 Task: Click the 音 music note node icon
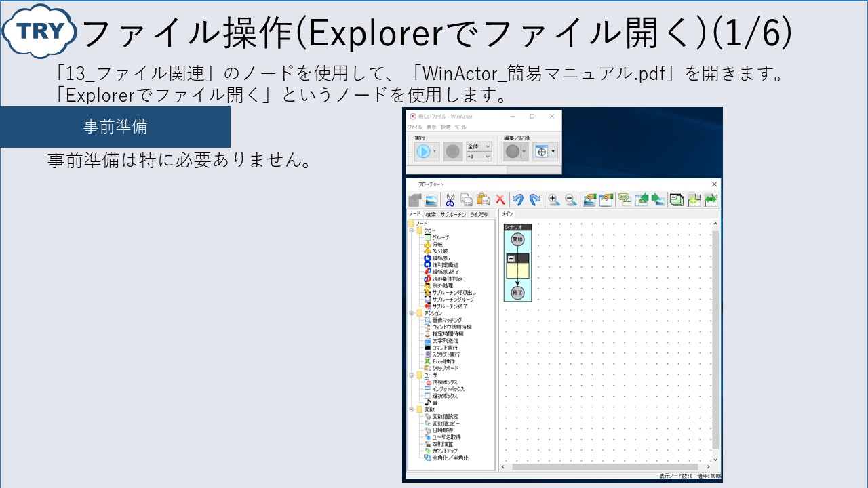click(x=427, y=403)
